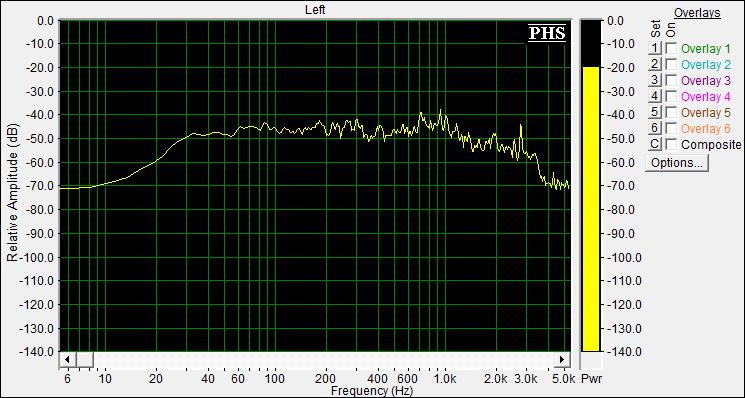Check the Overlay 6 On box

click(x=671, y=128)
